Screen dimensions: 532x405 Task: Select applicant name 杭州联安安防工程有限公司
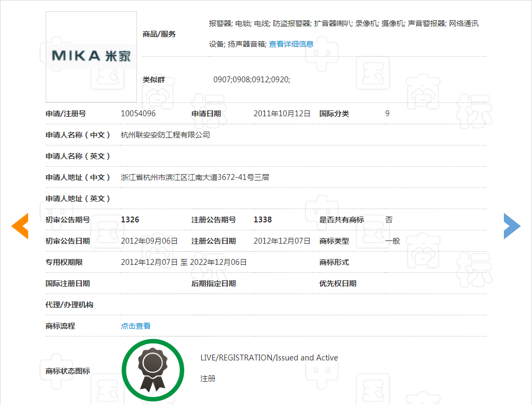point(166,135)
